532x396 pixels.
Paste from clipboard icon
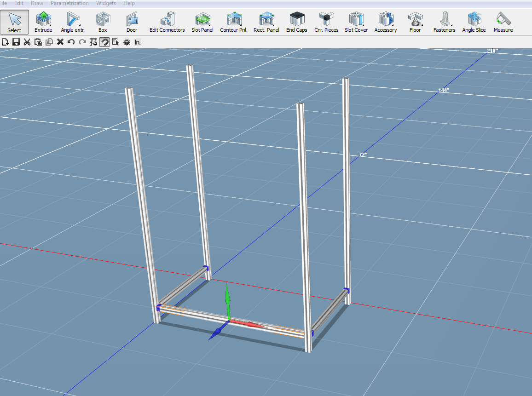click(38, 42)
